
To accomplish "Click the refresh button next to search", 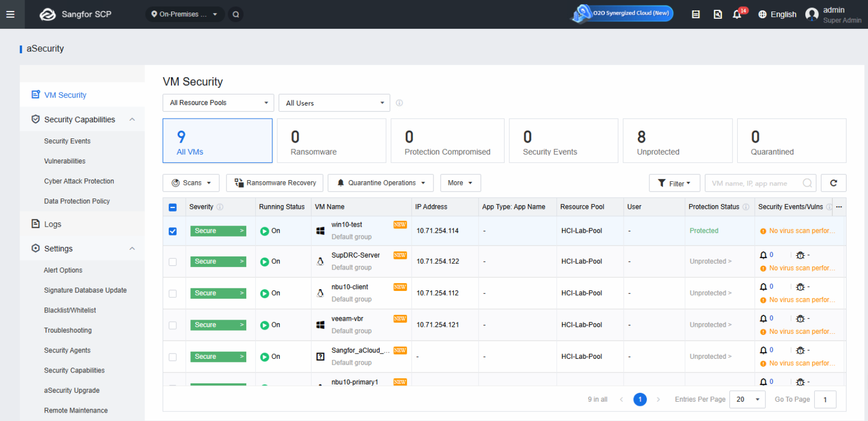I will point(833,183).
